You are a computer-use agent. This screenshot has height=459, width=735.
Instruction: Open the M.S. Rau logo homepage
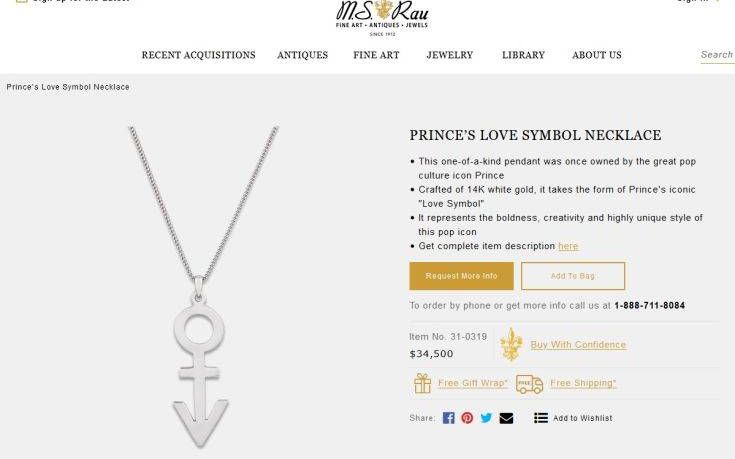tap(382, 18)
